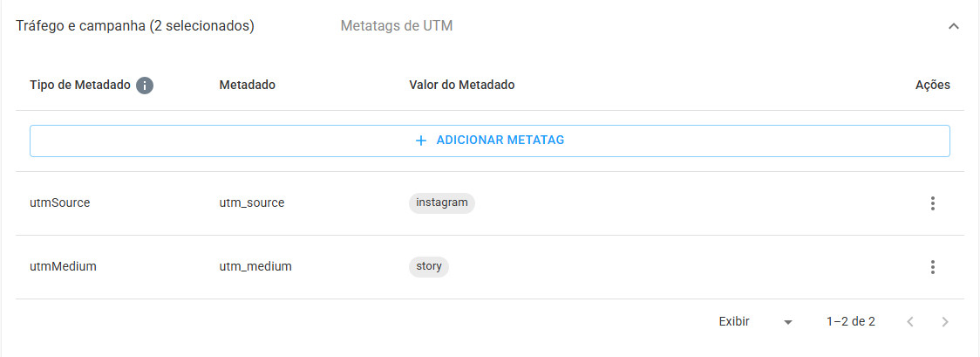This screenshot has height=357, width=980.
Task: Open actions menu for utmMedium row
Action: click(x=933, y=267)
